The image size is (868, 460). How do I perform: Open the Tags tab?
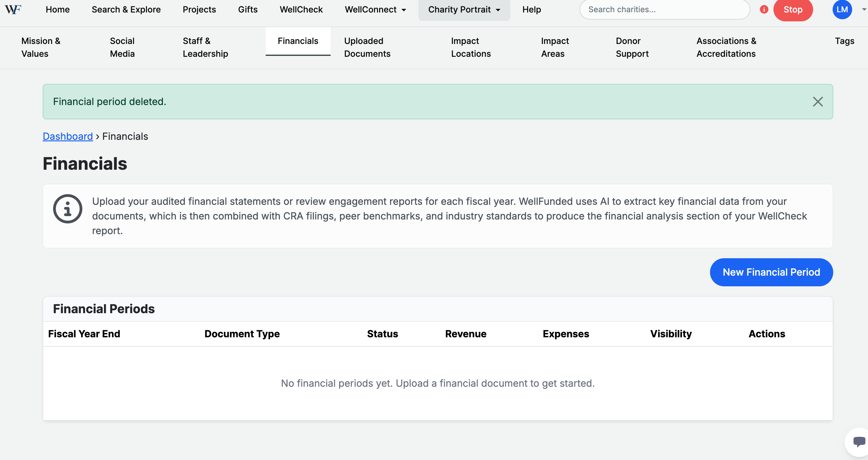pyautogui.click(x=844, y=41)
